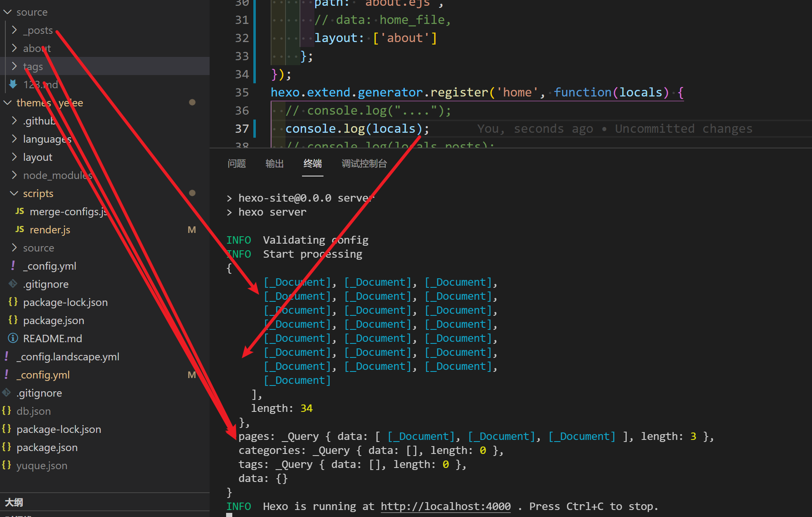This screenshot has height=517, width=812.
Task: Expand the 大纲 outline section
Action: click(x=14, y=502)
